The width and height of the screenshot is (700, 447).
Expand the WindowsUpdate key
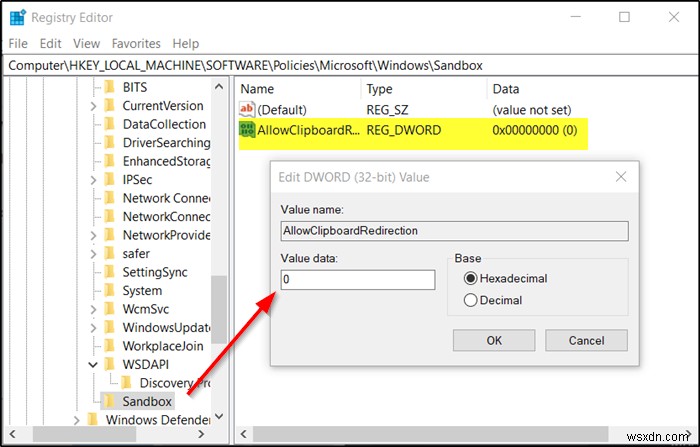pyautogui.click(x=93, y=328)
